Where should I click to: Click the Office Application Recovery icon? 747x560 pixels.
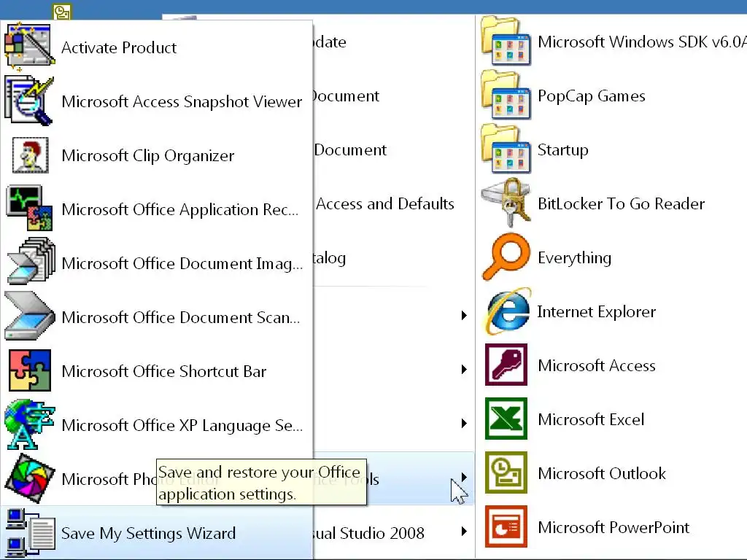pos(29,209)
